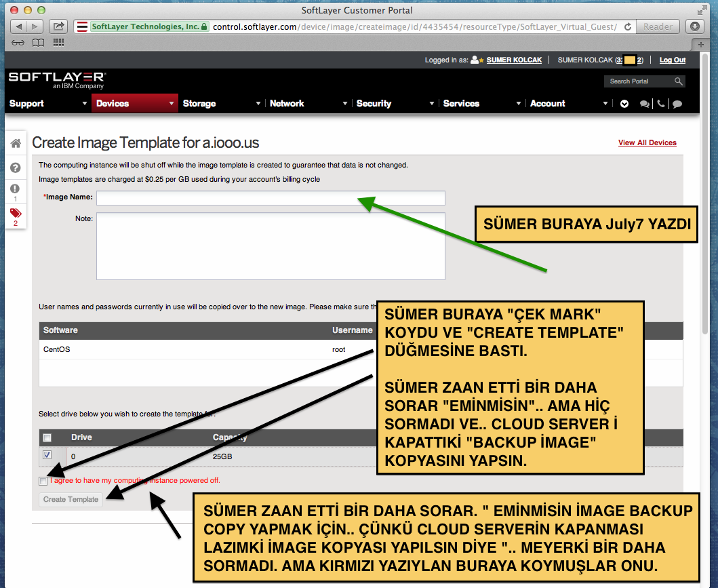Open the sidebar alert exclamation icon

click(x=15, y=189)
